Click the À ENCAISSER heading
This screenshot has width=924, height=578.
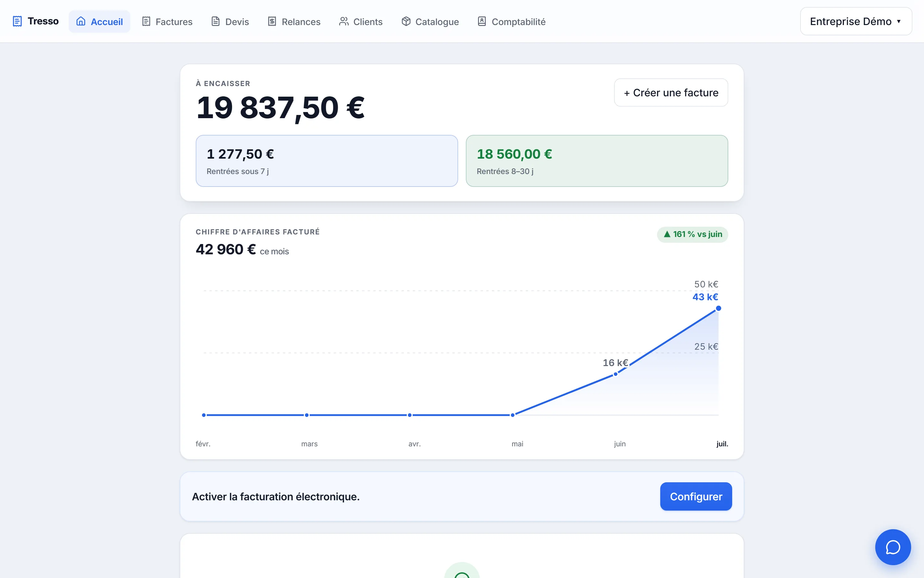tap(223, 83)
